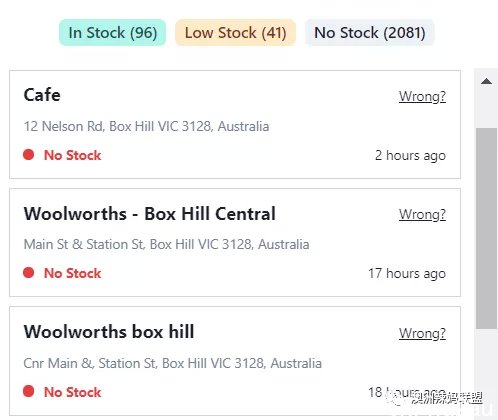Click the 12 Nelson Rd address text
Screen dimensions: 498x420
coord(146,126)
